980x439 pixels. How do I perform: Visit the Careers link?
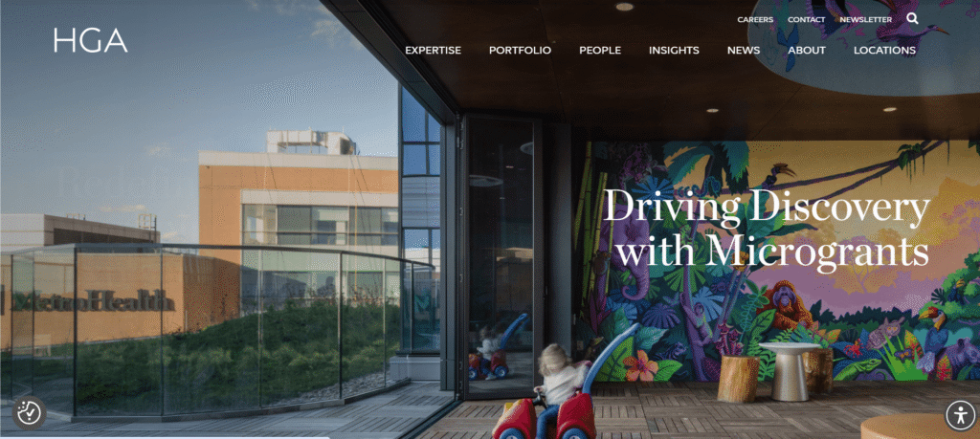pyautogui.click(x=755, y=19)
